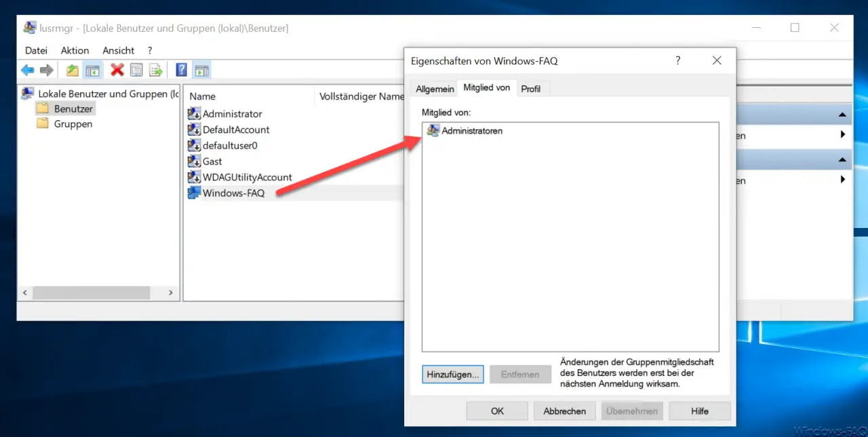Screen dimensions: 868x437
Task: Collapse the upper section of the action pane
Action: coord(842,115)
